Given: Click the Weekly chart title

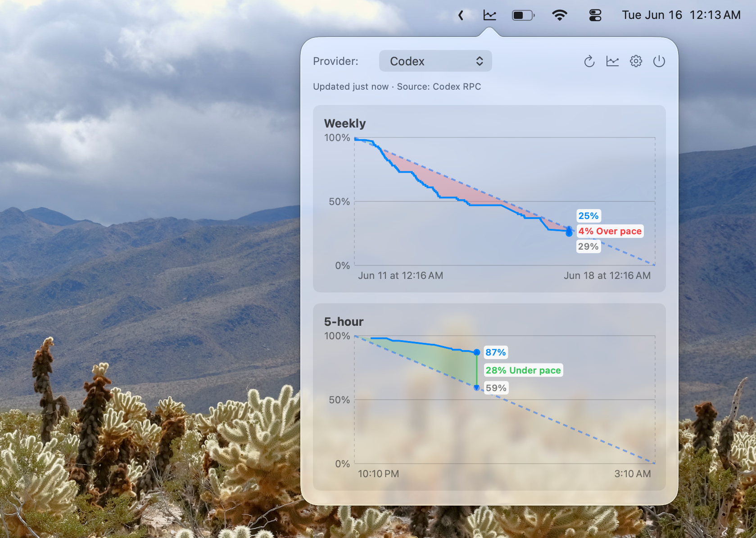Looking at the screenshot, I should [x=345, y=123].
